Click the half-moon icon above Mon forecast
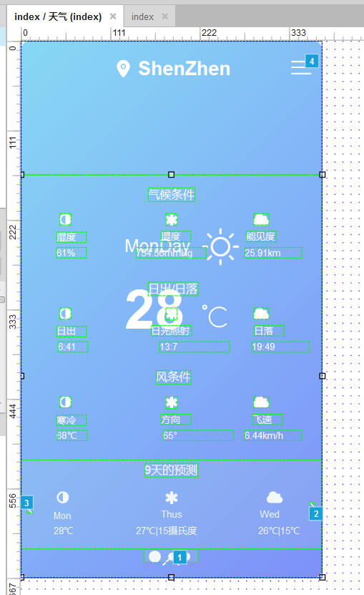This screenshot has height=595, width=364. tap(62, 497)
